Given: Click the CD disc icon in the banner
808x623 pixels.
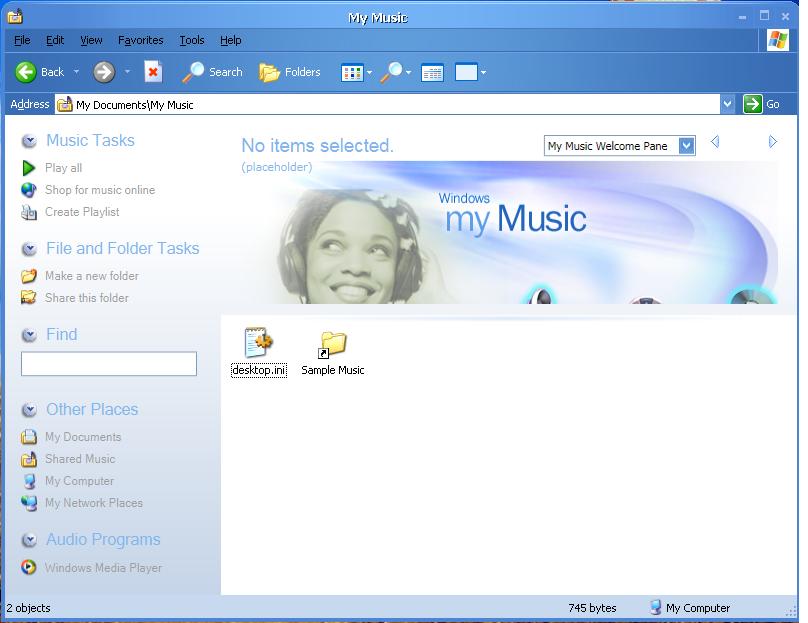Looking at the screenshot, I should click(x=751, y=294).
